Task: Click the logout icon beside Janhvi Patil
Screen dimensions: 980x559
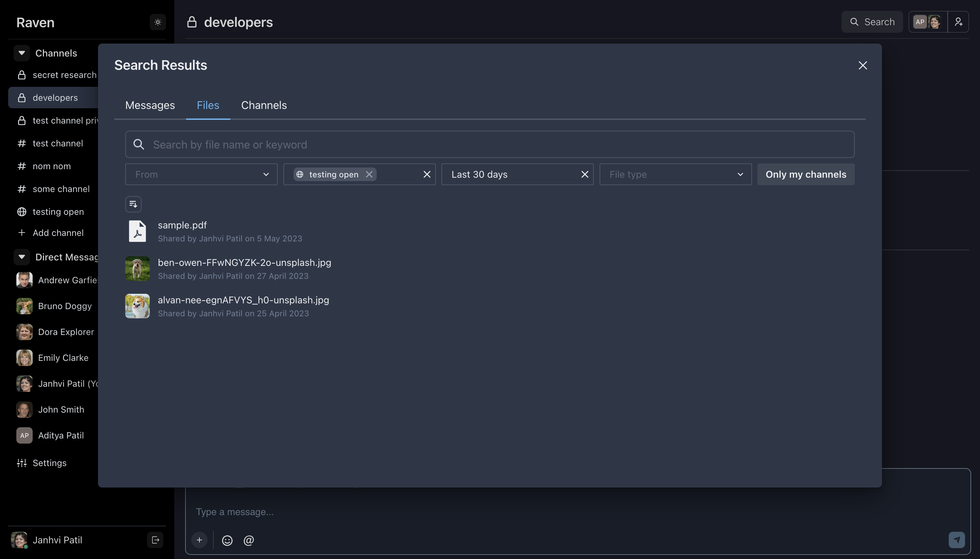Action: coord(156,540)
